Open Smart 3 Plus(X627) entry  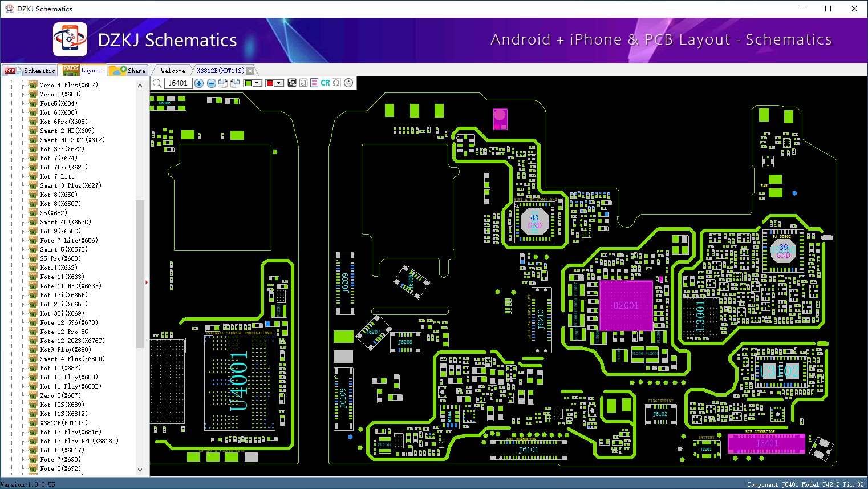71,185
